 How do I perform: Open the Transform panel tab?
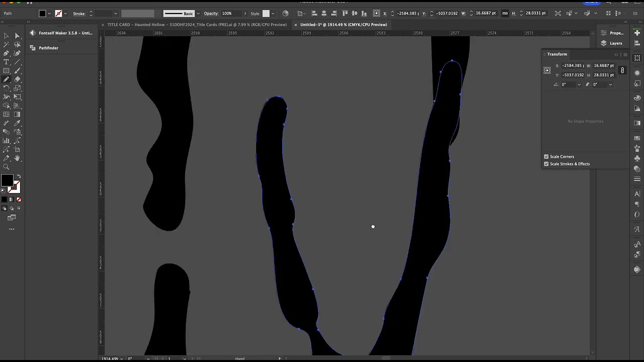click(557, 54)
